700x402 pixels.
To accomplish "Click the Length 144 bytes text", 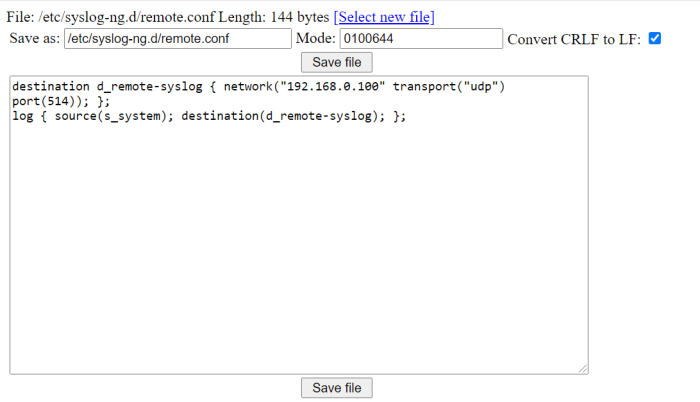I will [274, 17].
